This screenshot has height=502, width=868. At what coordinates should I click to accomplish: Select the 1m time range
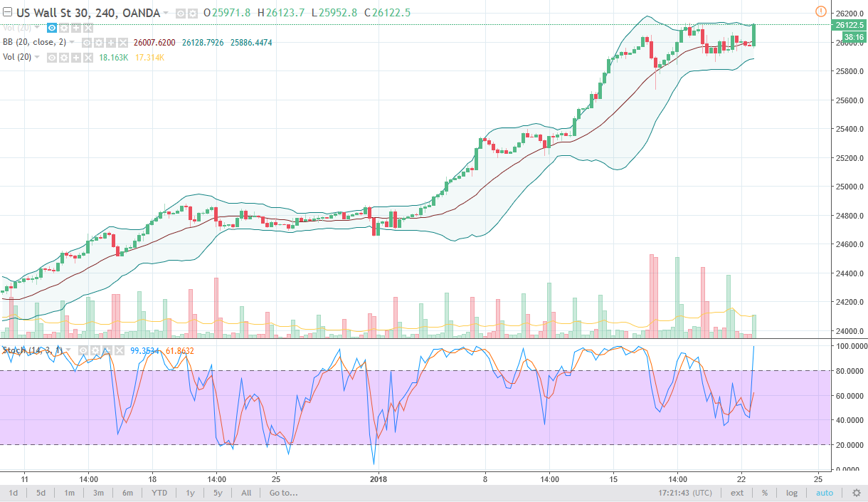click(70, 493)
